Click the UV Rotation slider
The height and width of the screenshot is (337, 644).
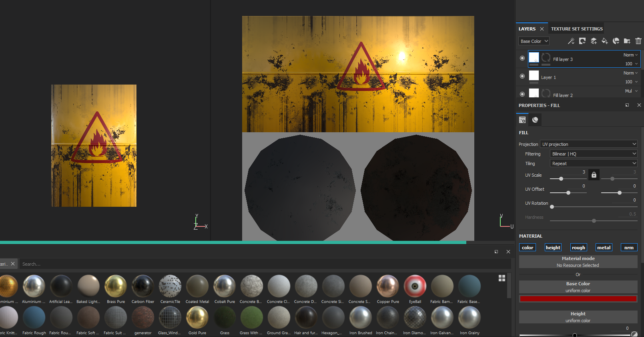[594, 207]
